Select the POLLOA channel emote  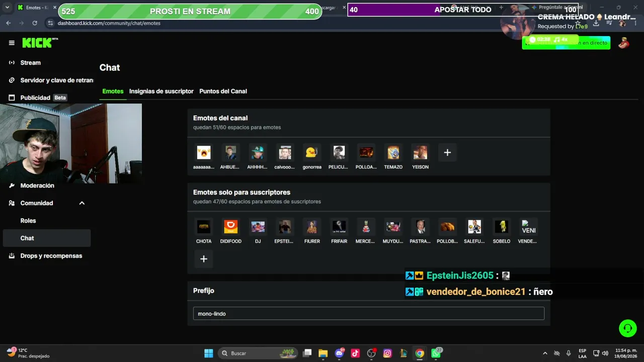click(366, 152)
